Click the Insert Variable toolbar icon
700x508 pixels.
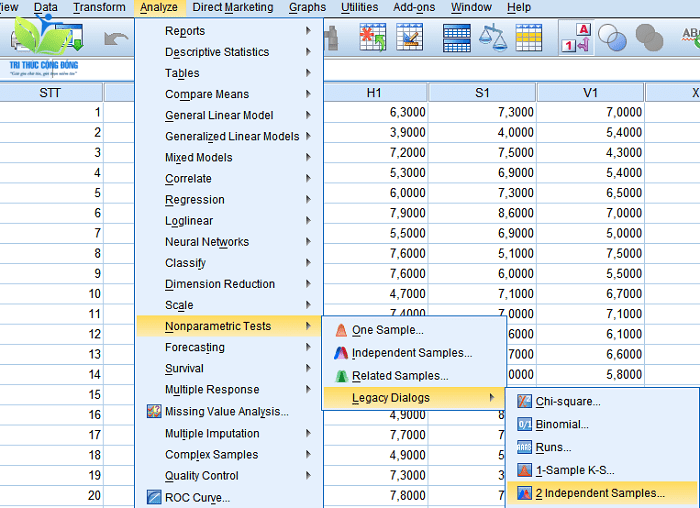coord(409,37)
